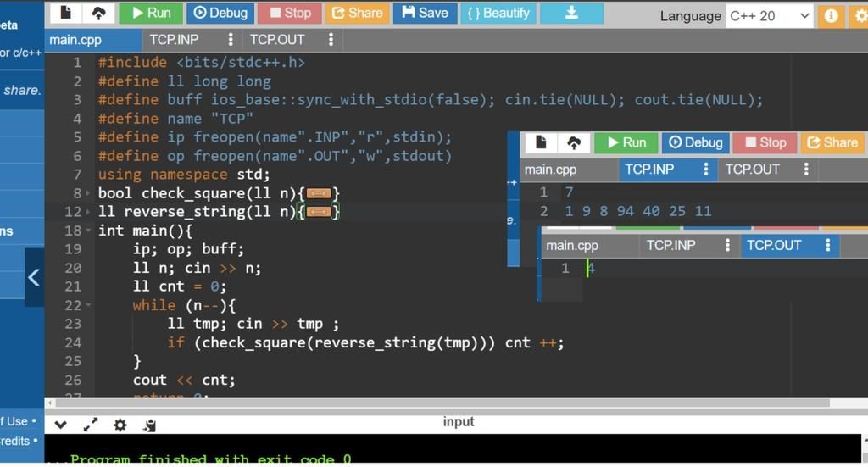Switch to the TCP.OUT tab in the main editor
Viewport: 868px width, 467px height.
(277, 40)
